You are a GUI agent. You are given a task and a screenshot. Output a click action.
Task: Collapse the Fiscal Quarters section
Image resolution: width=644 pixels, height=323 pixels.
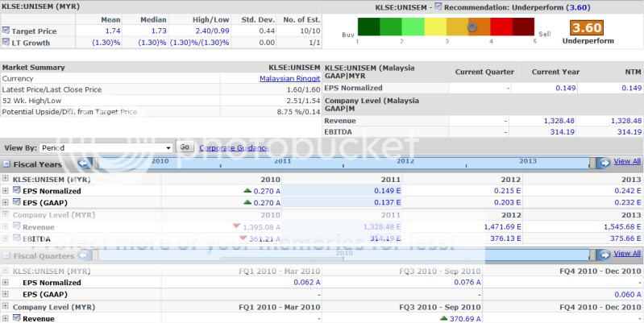click(x=6, y=255)
